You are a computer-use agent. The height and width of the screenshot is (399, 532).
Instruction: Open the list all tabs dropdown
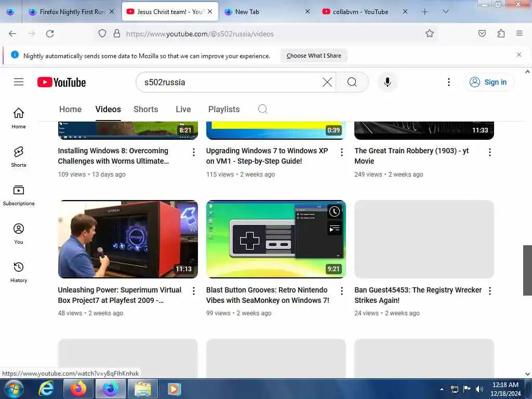[445, 11]
